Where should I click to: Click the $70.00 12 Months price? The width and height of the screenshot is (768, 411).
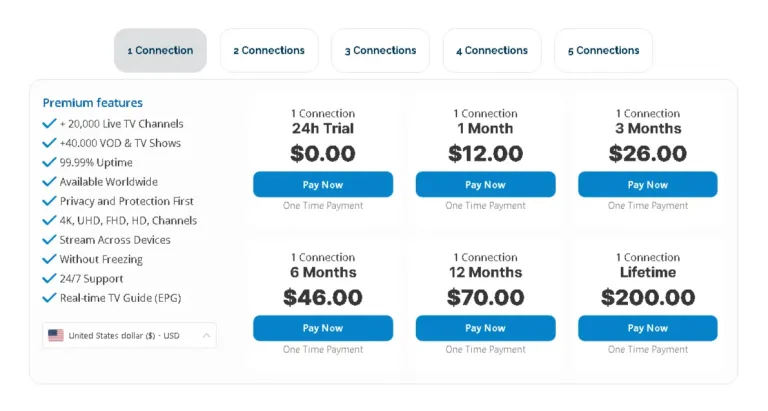pos(485,297)
